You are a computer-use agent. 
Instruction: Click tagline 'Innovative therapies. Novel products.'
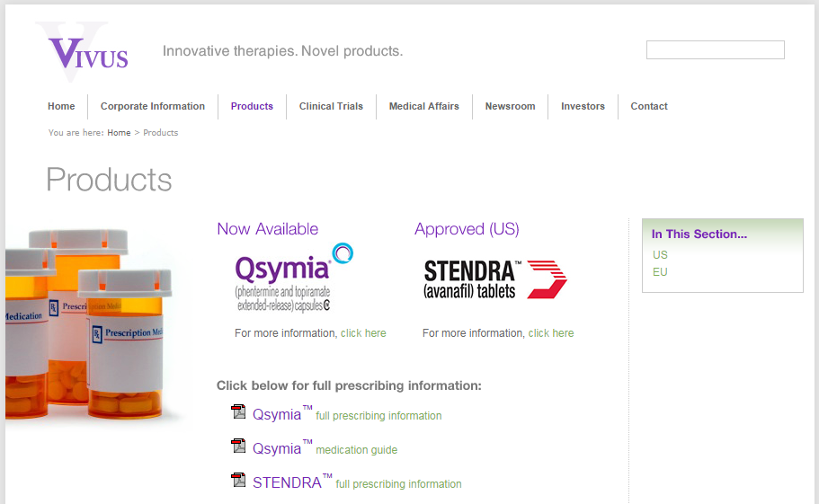tap(283, 51)
